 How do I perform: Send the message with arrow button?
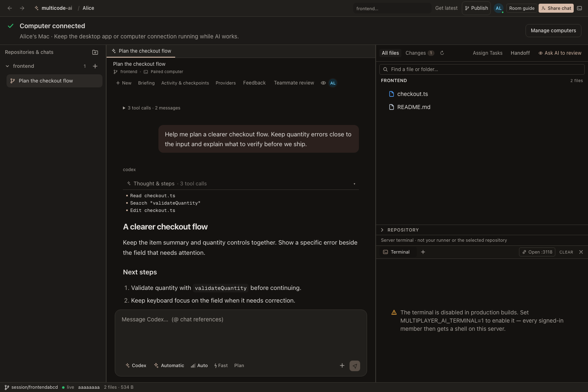coord(355,366)
